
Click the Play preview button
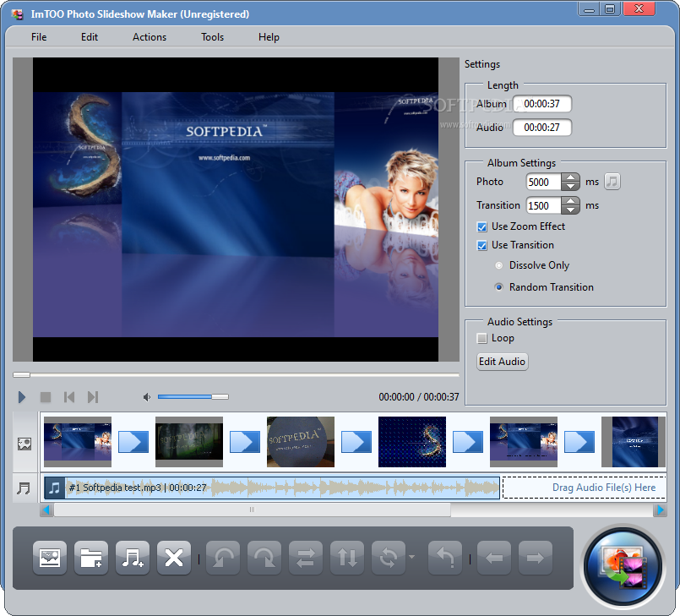[x=22, y=397]
